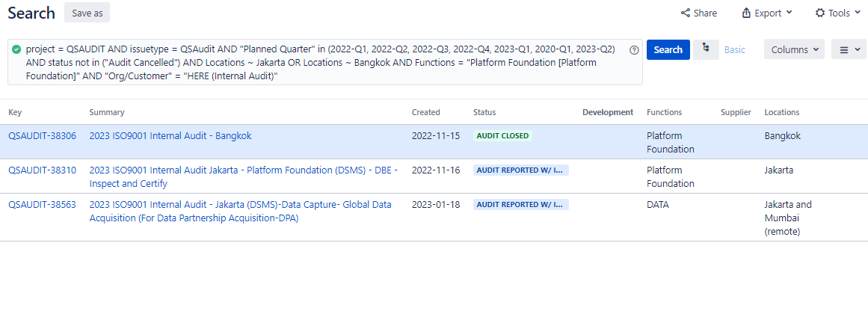The height and width of the screenshot is (314, 868).
Task: Sort by the Created column header
Action: coord(425,112)
